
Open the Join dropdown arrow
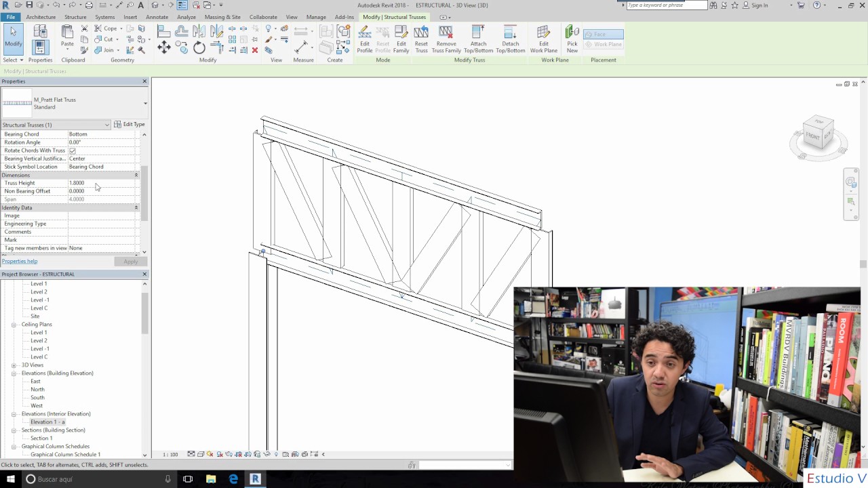click(x=117, y=50)
